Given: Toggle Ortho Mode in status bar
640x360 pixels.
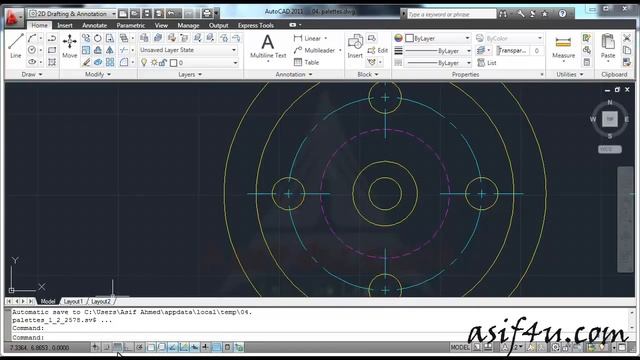Looking at the screenshot, I should pos(129,347).
